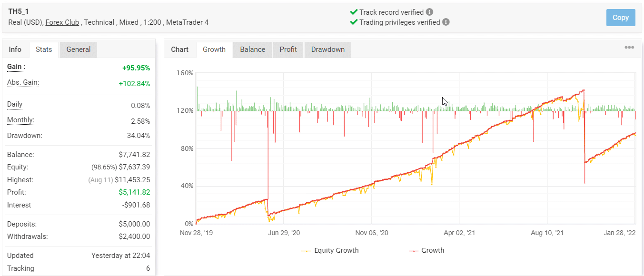Click info icon beside Track record verified

click(429, 12)
